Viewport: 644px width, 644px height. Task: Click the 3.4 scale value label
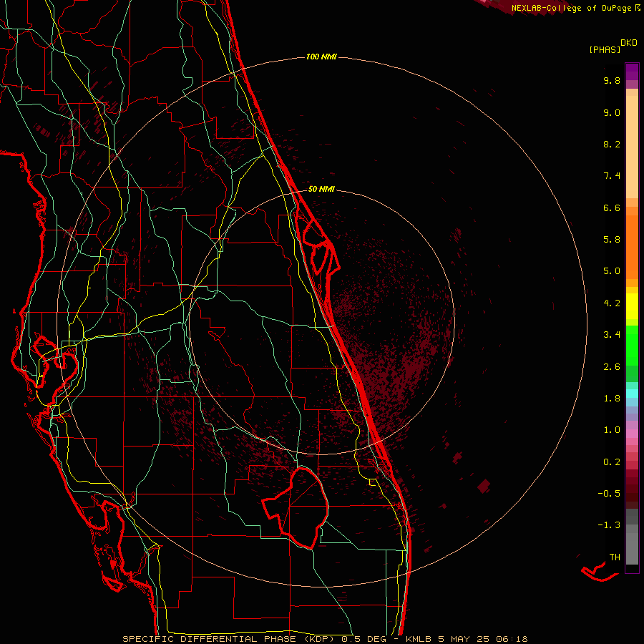coord(612,335)
